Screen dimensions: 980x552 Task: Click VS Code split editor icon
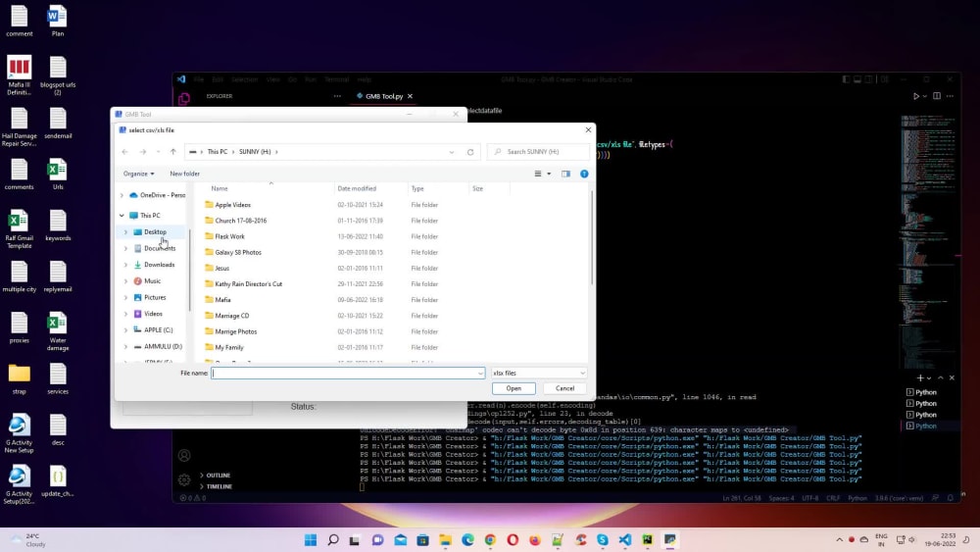[x=936, y=96]
